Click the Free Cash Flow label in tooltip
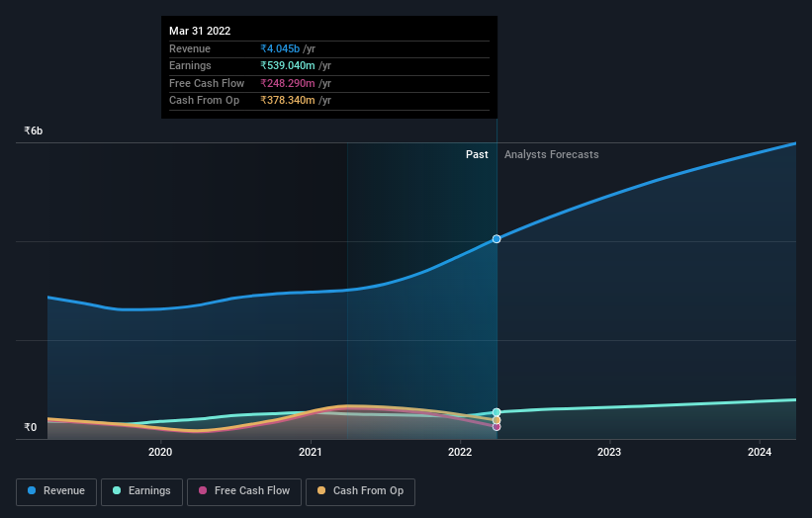812x518 pixels. (x=207, y=83)
